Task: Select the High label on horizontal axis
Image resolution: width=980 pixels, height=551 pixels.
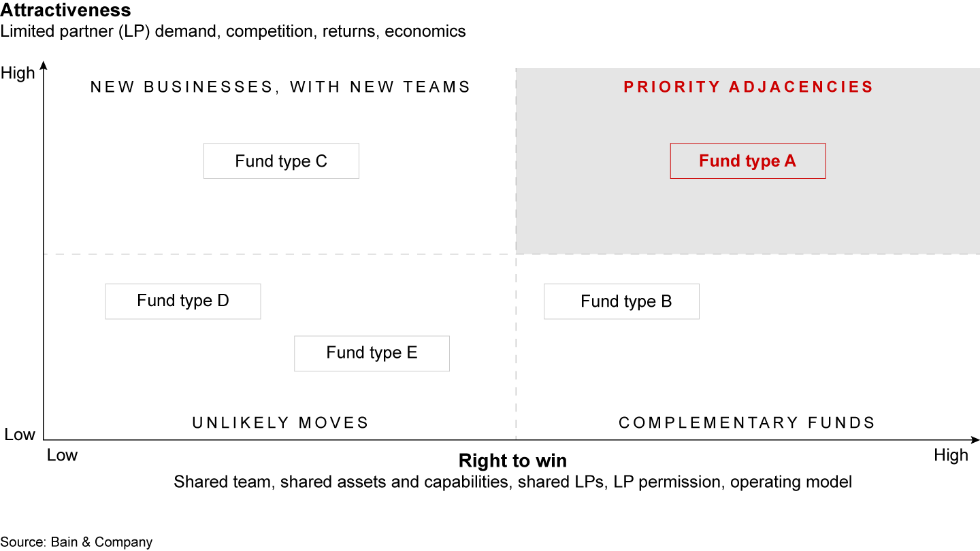Action: [x=951, y=455]
